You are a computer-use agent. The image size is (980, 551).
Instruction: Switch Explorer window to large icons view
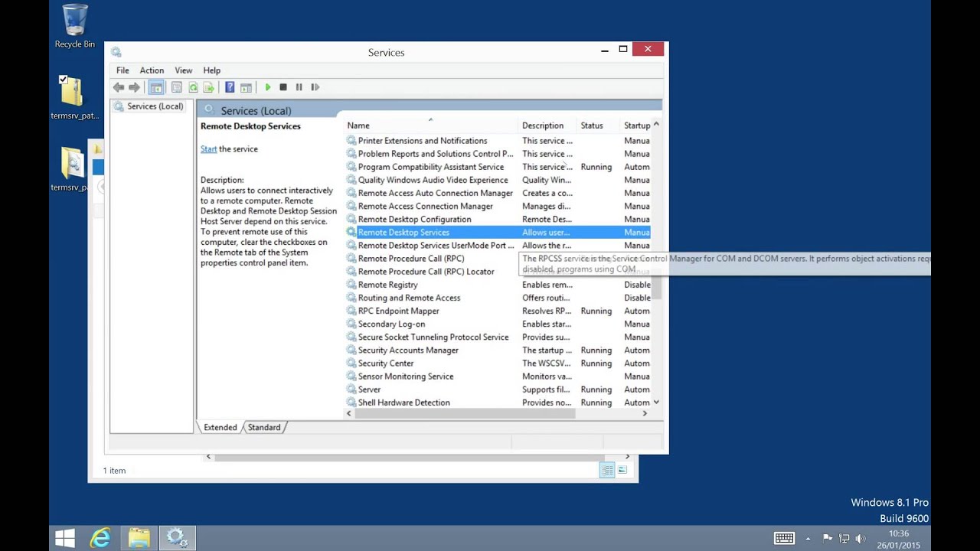[622, 471]
